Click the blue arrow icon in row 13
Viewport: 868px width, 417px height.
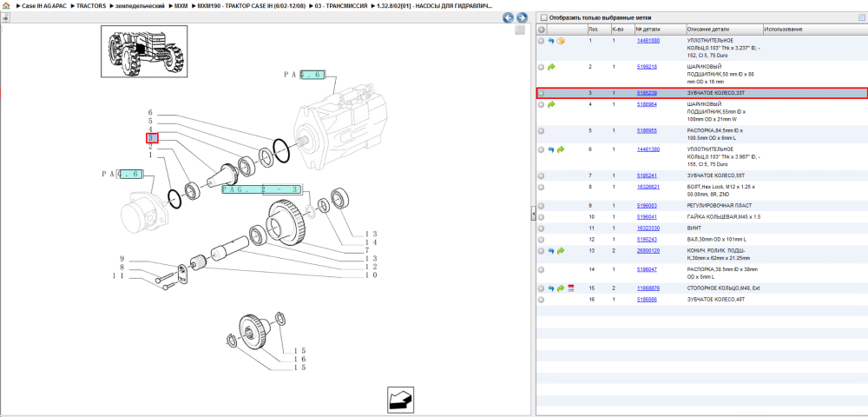[x=551, y=251]
